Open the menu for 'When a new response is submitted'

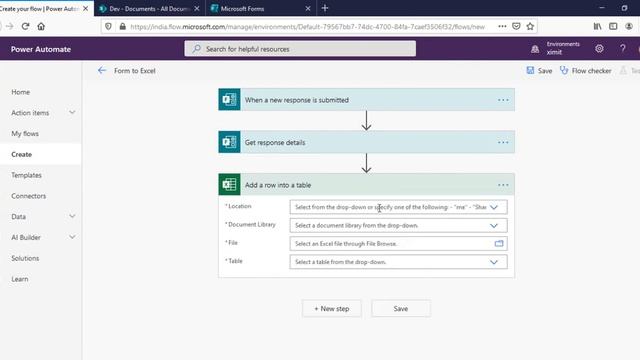(x=503, y=100)
